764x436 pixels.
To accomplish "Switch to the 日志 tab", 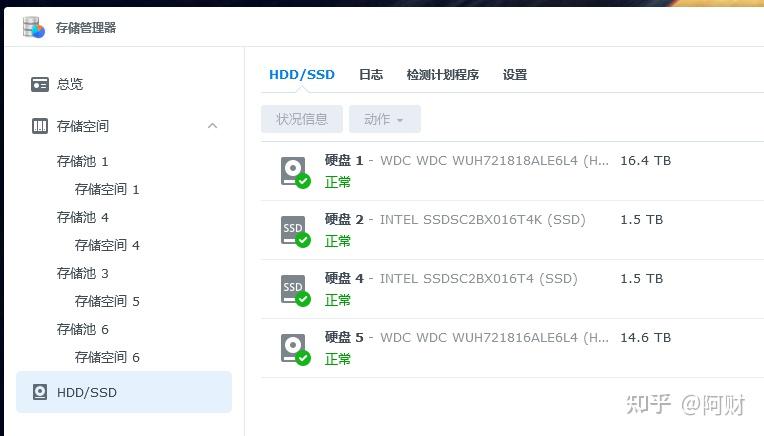I will [371, 75].
